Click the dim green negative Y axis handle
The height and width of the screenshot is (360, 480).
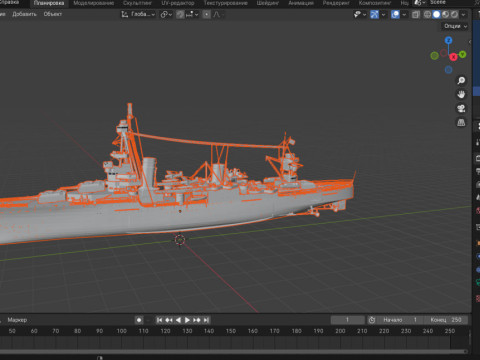pyautogui.click(x=434, y=56)
